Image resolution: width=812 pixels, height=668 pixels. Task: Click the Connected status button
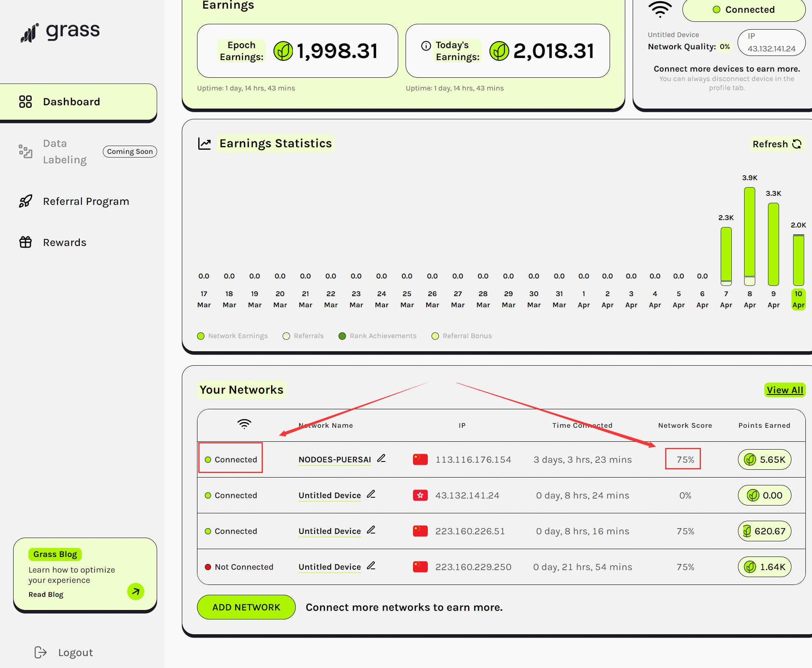click(x=744, y=10)
